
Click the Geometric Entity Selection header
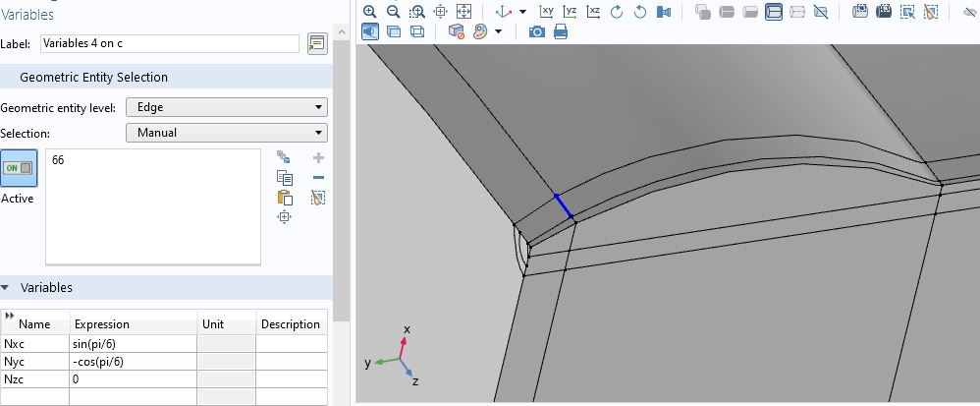click(93, 77)
